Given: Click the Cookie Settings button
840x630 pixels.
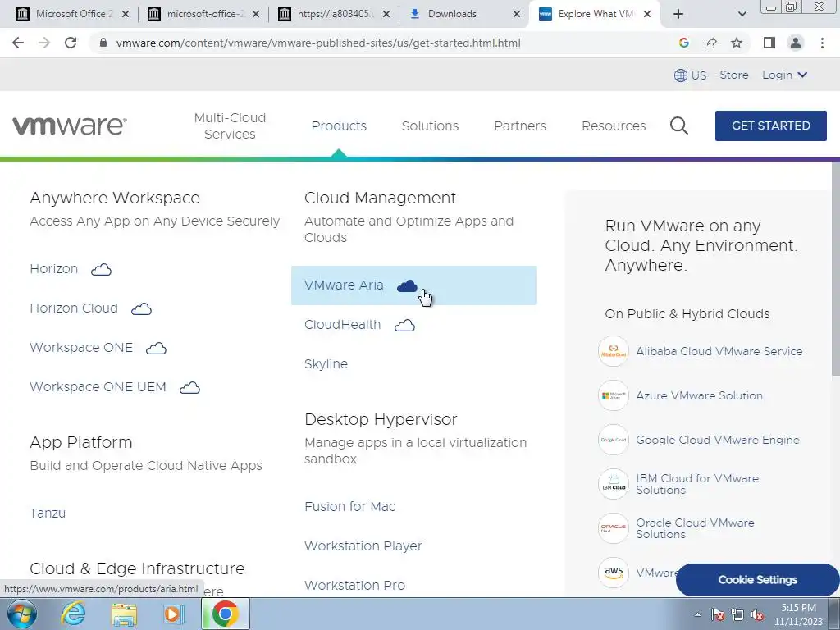Looking at the screenshot, I should [x=757, y=580].
